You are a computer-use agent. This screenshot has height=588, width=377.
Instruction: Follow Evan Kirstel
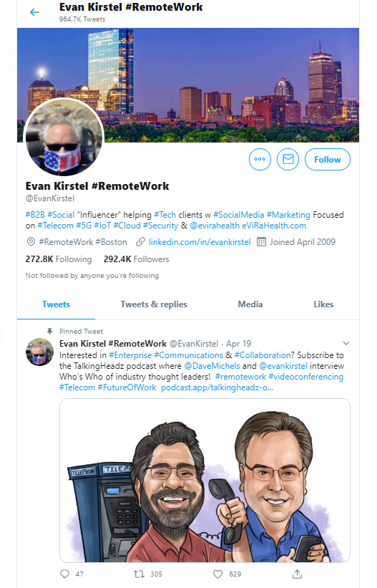pyautogui.click(x=328, y=160)
